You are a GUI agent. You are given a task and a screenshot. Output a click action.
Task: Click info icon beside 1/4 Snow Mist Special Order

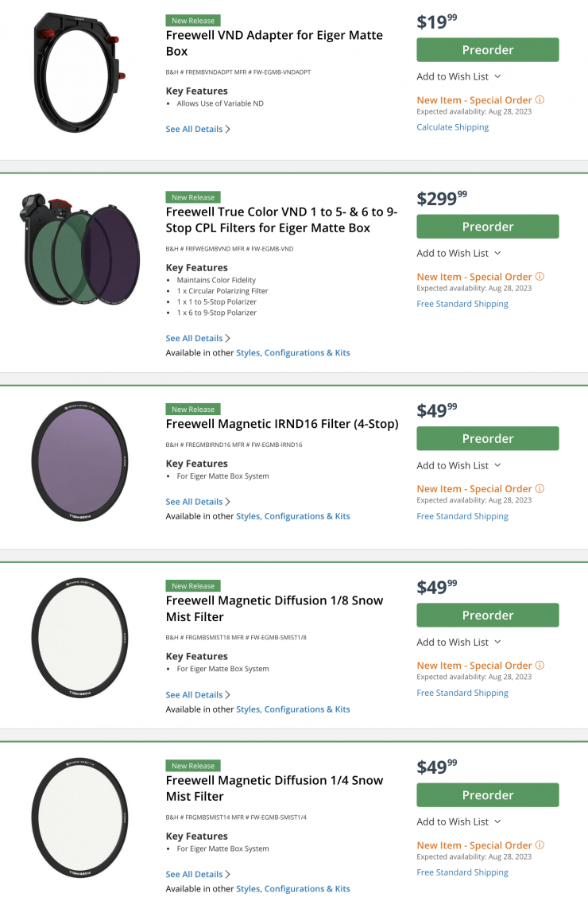tap(540, 845)
